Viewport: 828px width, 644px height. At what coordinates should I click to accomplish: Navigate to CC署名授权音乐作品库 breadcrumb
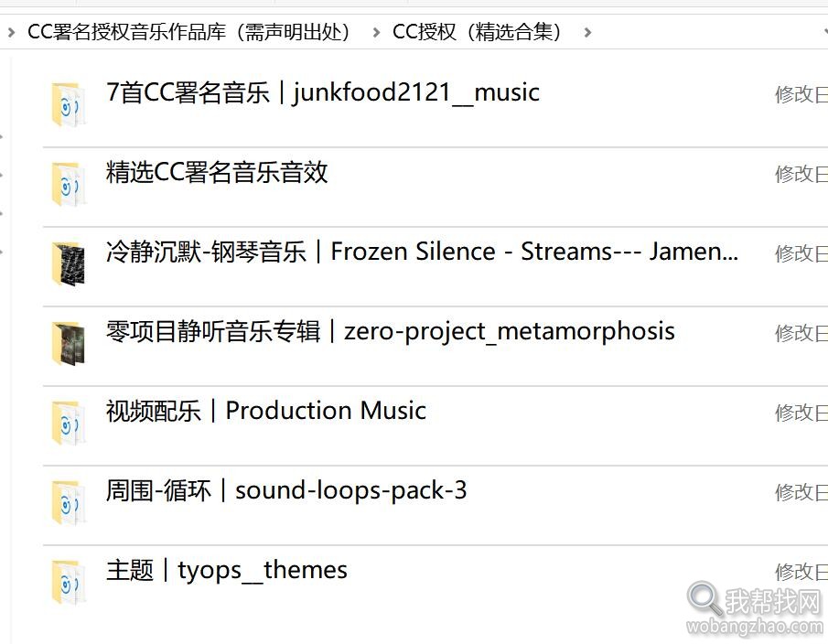coord(188,32)
